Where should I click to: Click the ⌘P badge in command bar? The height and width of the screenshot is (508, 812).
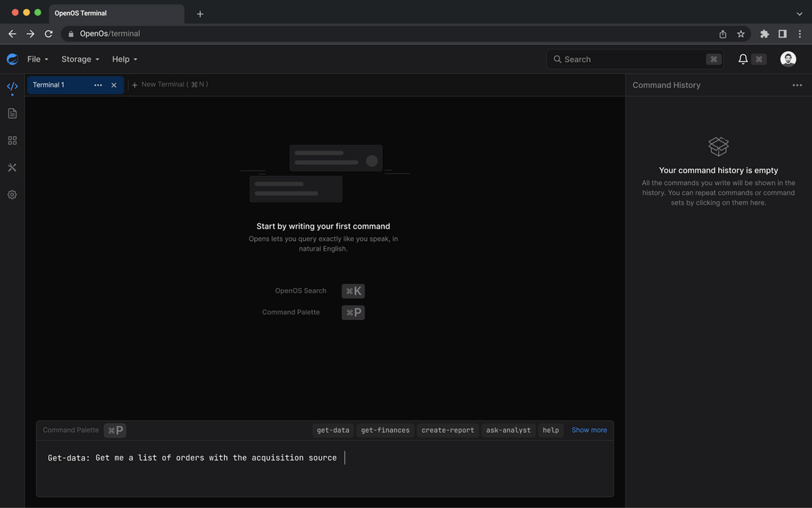pyautogui.click(x=115, y=430)
